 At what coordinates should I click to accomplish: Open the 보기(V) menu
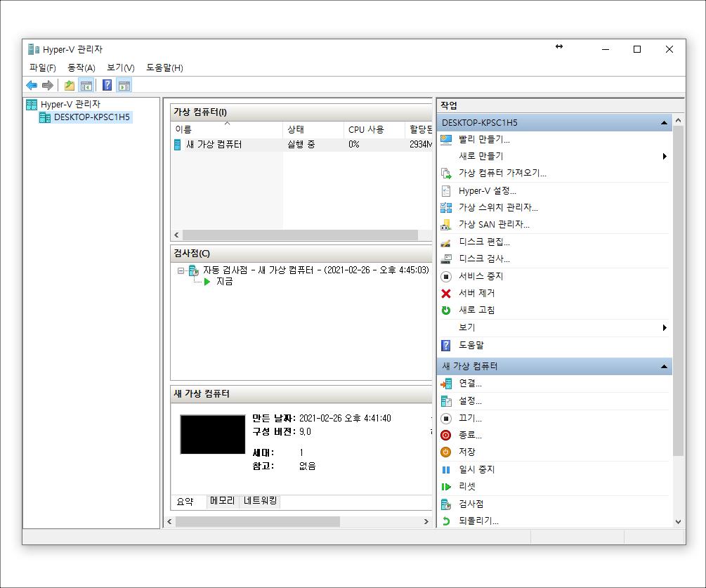tap(121, 68)
